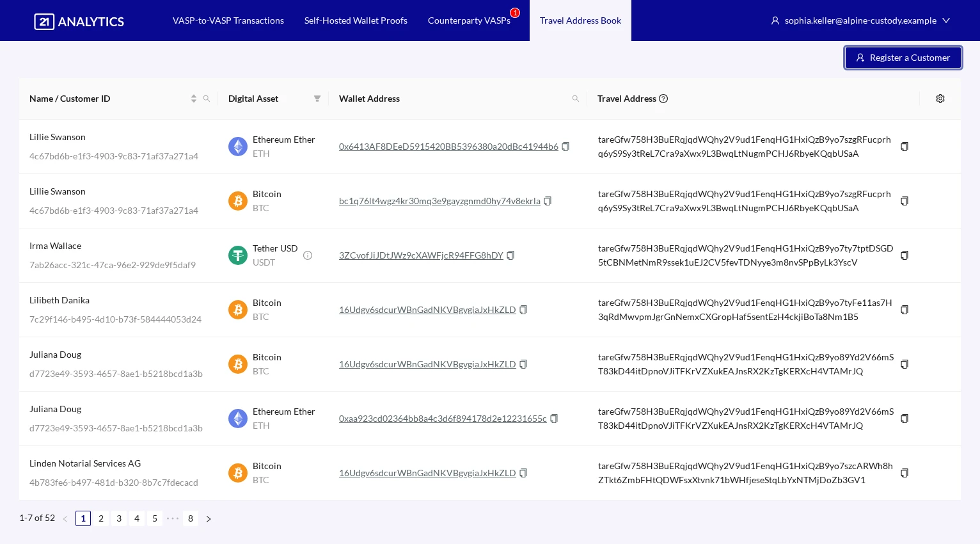Click customer name Irma Wallace
This screenshot has height=544, width=980.
point(55,246)
